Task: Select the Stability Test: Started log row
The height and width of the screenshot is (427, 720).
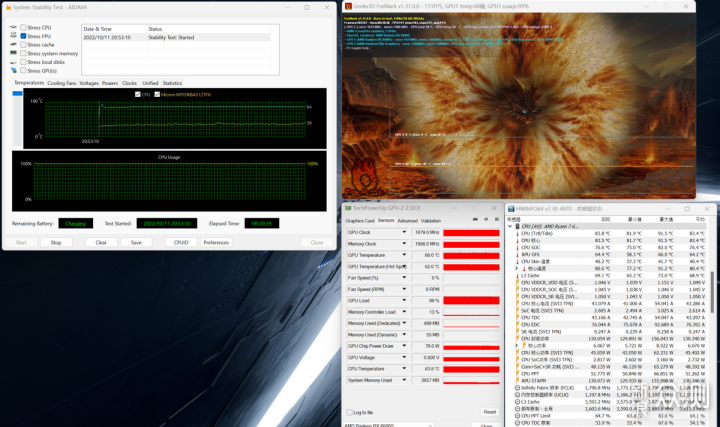Action: click(x=177, y=37)
